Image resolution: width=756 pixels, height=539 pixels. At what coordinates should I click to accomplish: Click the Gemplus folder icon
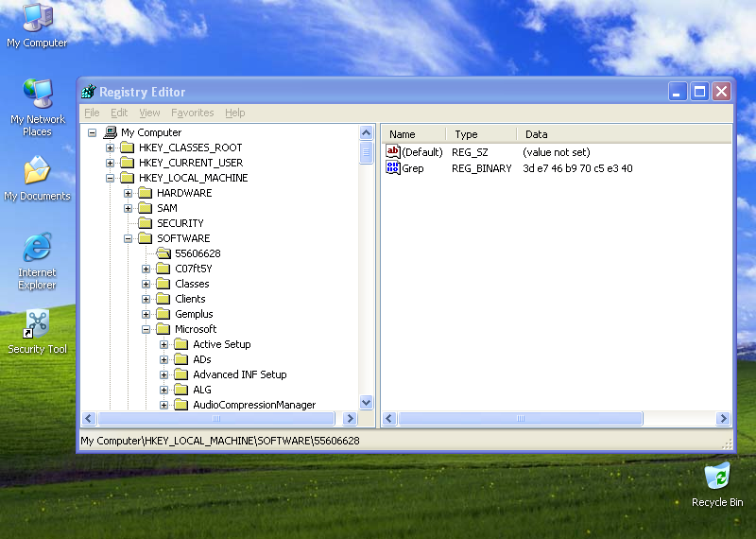163,314
